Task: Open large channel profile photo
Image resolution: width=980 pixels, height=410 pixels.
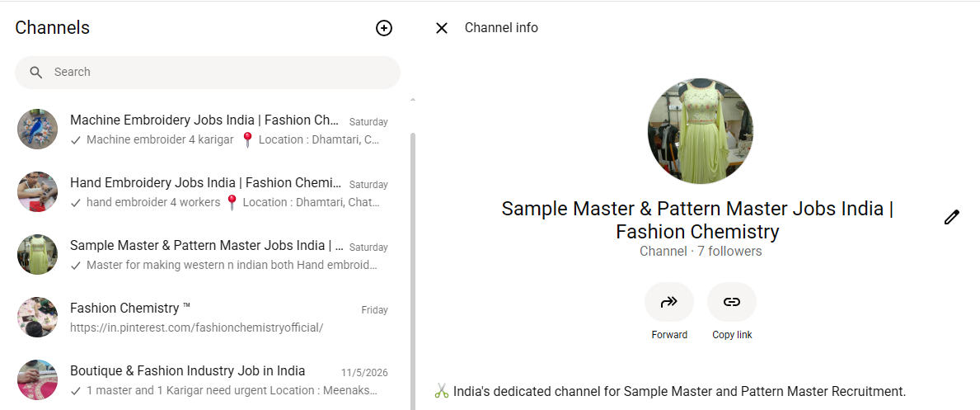Action: (x=700, y=131)
